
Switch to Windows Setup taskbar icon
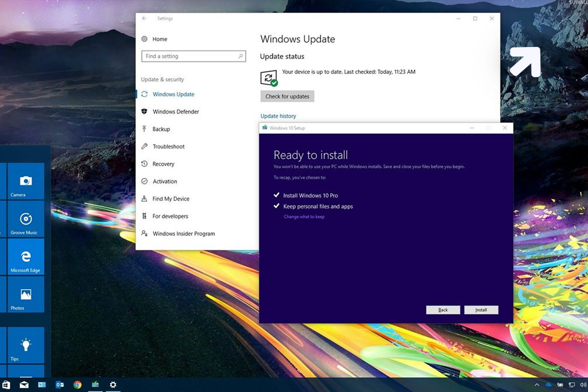(95, 384)
